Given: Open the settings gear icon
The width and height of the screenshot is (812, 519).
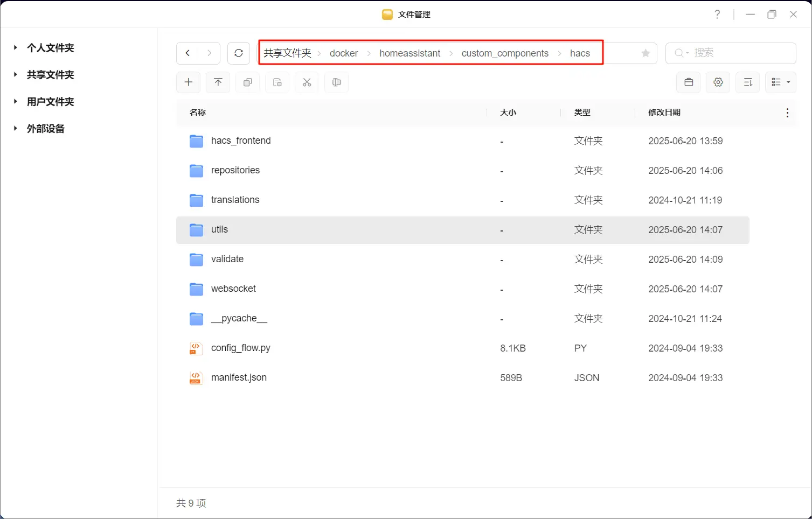Looking at the screenshot, I should (718, 82).
